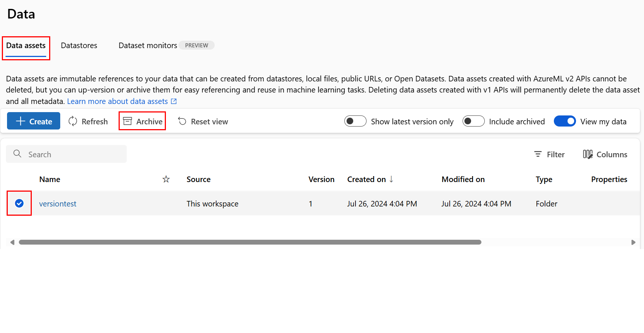644x333 pixels.
Task: Open the Filter options icon
Action: click(x=538, y=154)
